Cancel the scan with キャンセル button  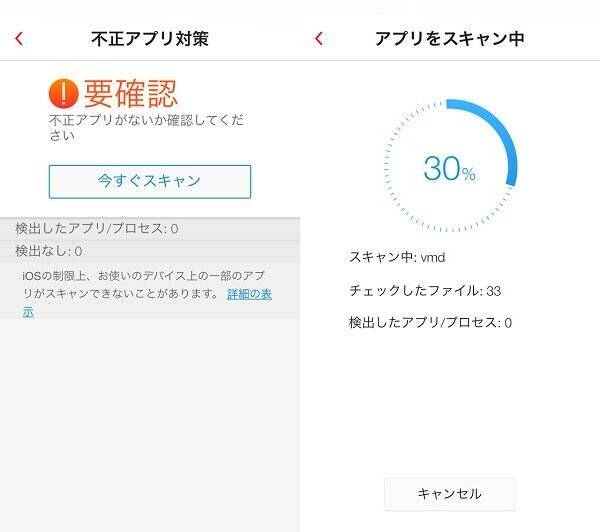[449, 494]
